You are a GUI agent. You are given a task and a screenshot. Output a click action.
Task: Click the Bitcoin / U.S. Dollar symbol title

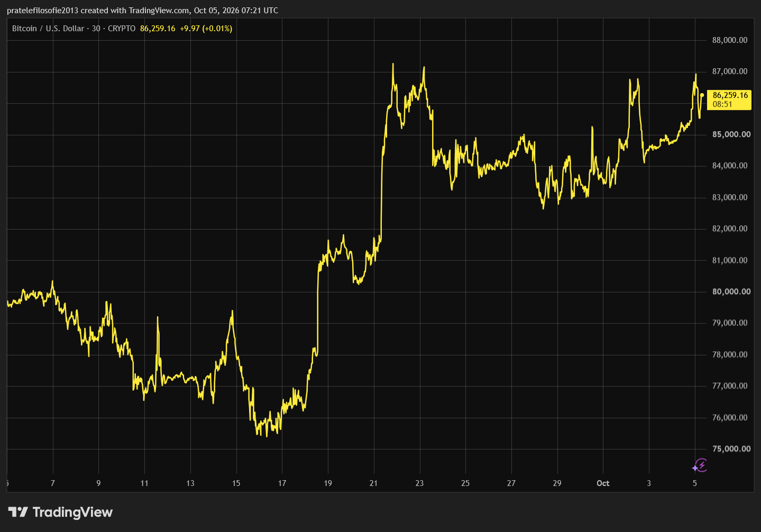[x=48, y=29]
